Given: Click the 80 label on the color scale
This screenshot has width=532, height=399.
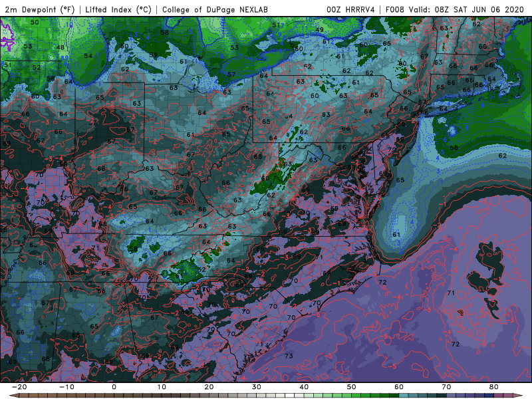Looking at the screenshot, I should [494, 387].
